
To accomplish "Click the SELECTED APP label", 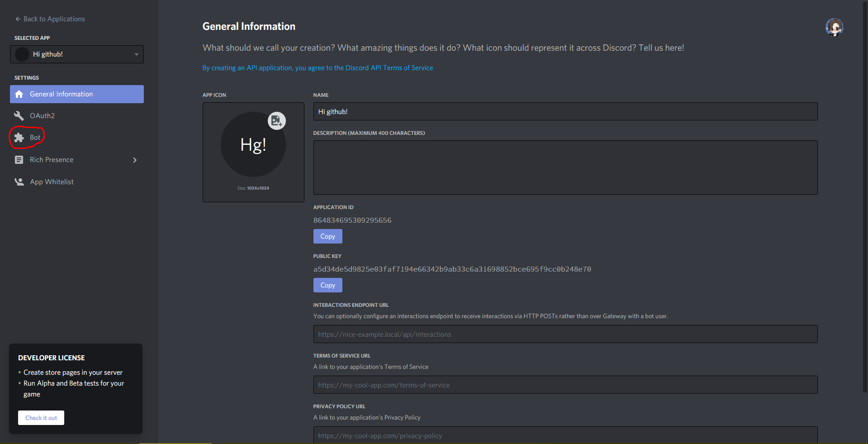I will (32, 38).
